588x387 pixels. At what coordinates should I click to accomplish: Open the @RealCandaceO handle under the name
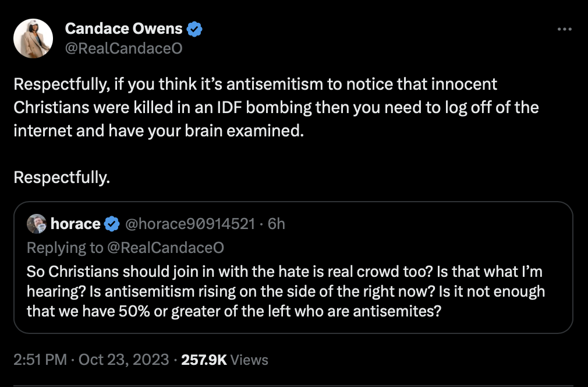coord(123,48)
